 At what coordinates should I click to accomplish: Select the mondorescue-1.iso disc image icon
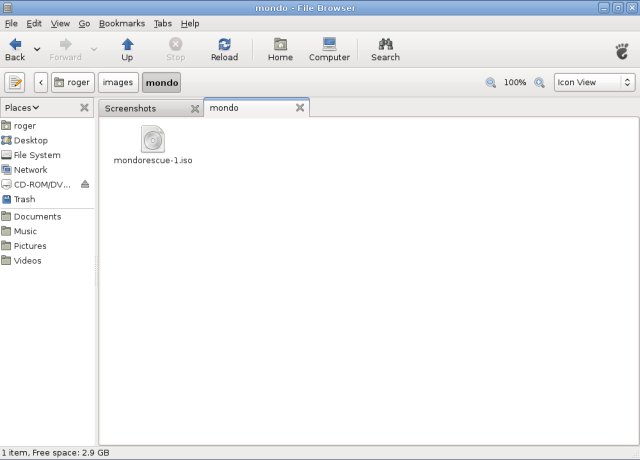[153, 139]
